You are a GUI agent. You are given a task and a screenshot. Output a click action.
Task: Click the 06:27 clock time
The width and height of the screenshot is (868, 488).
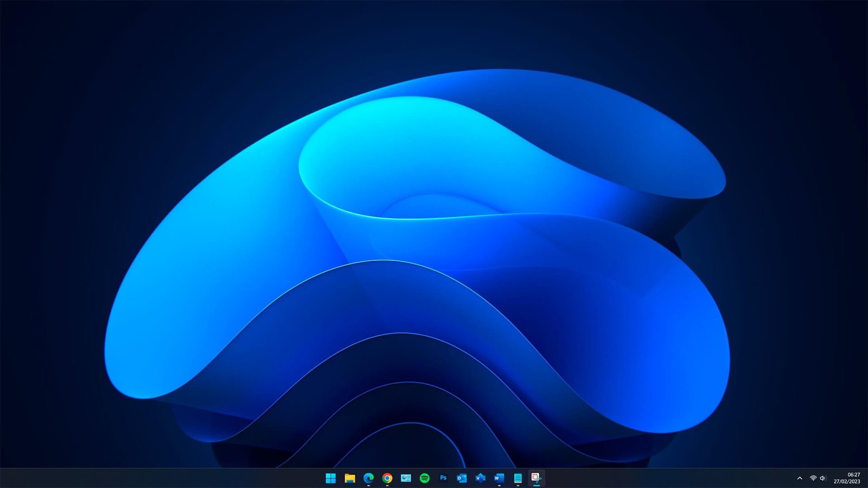[853, 474]
